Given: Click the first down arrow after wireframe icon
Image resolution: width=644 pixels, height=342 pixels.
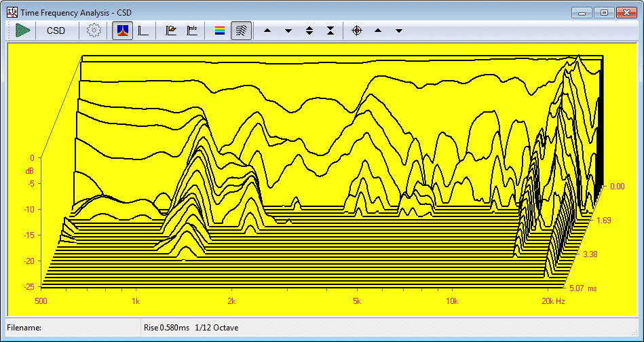Looking at the screenshot, I should (288, 31).
